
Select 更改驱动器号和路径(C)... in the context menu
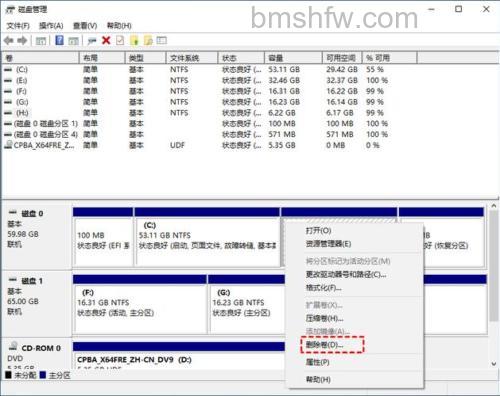click(x=346, y=274)
